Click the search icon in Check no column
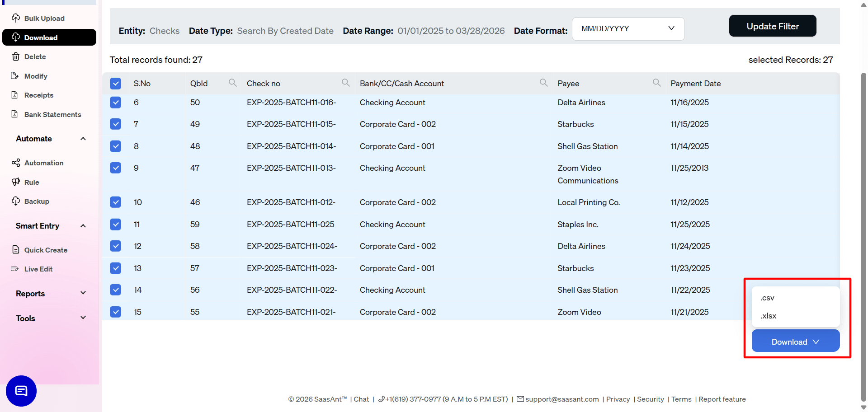The height and width of the screenshot is (412, 868). click(x=345, y=83)
